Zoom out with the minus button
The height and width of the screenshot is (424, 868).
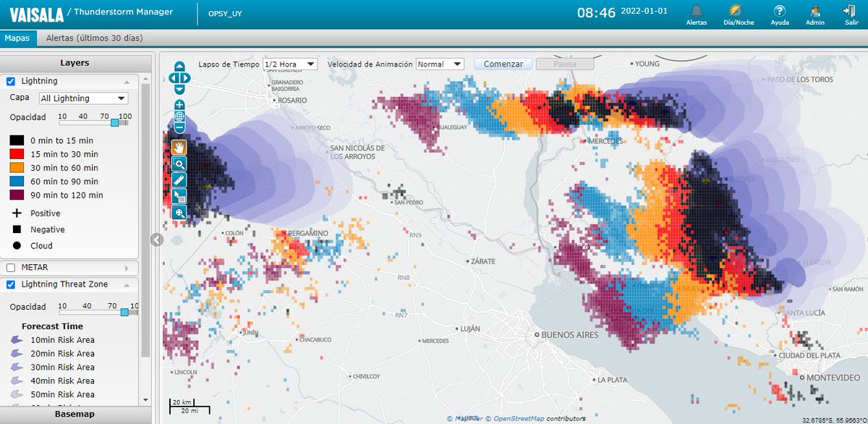(179, 127)
